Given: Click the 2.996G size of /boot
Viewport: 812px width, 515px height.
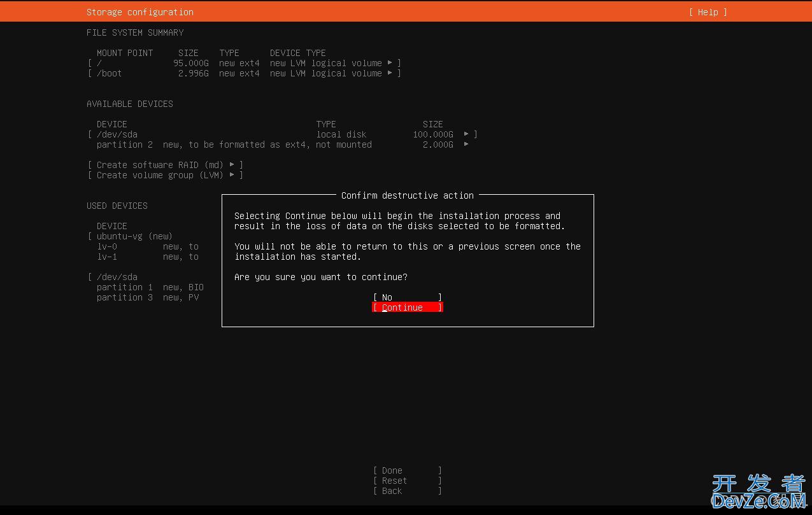Looking at the screenshot, I should [x=194, y=73].
